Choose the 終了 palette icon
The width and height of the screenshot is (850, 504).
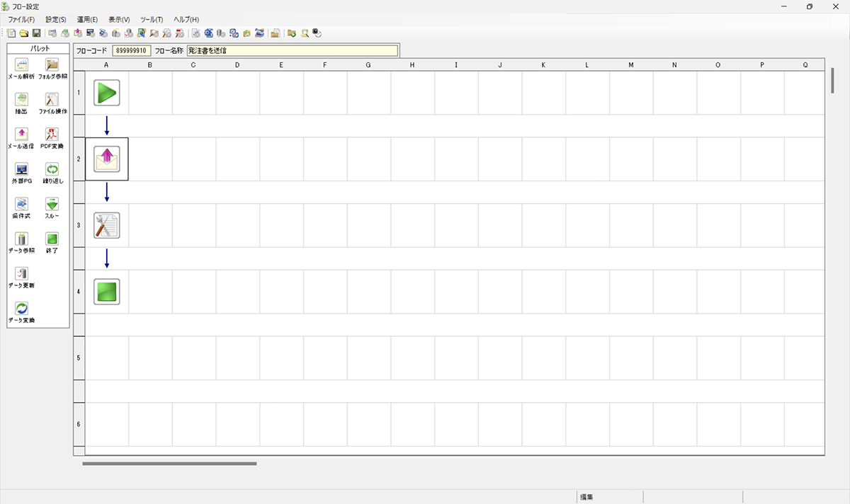pyautogui.click(x=52, y=239)
